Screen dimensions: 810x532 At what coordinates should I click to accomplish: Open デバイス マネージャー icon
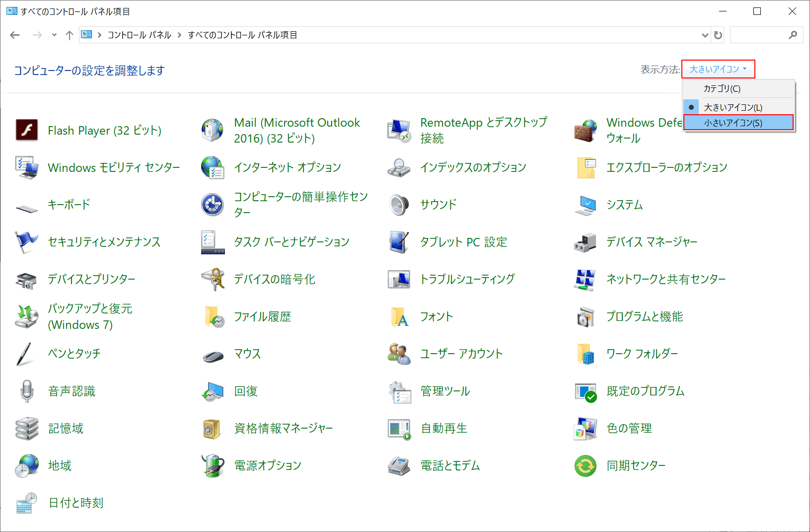pyautogui.click(x=586, y=242)
